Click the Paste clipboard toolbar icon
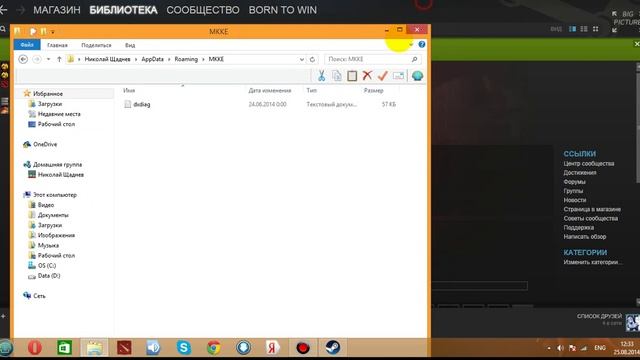The image size is (640, 360). 352,76
